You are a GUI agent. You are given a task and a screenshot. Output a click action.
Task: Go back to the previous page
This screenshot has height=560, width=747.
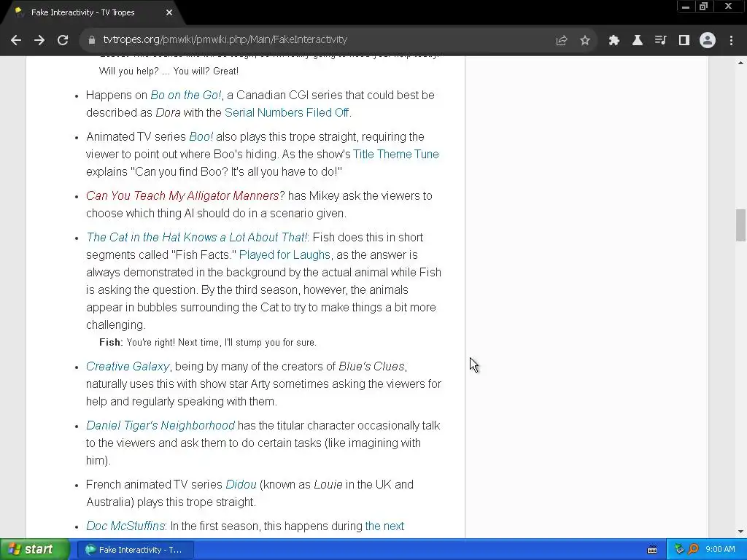16,40
